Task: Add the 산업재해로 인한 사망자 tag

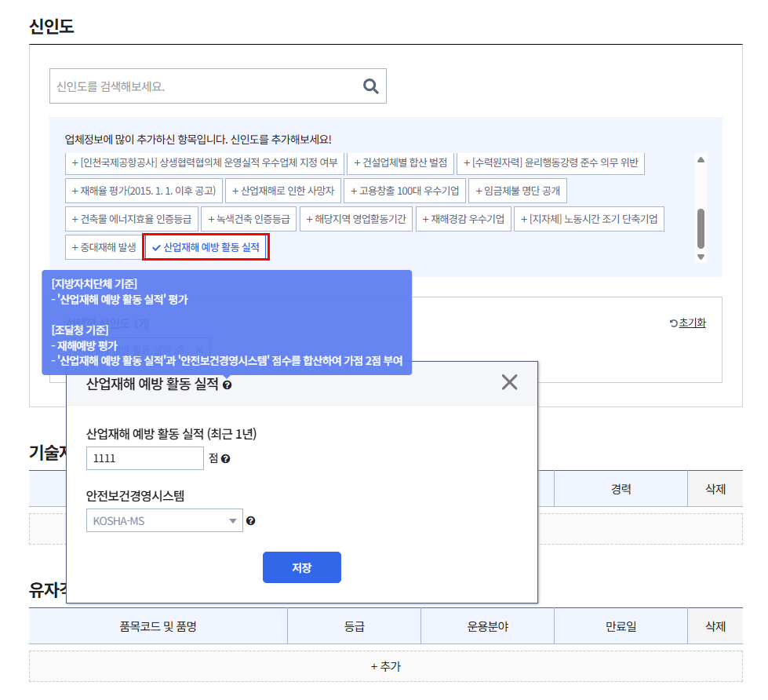Action: (x=283, y=191)
